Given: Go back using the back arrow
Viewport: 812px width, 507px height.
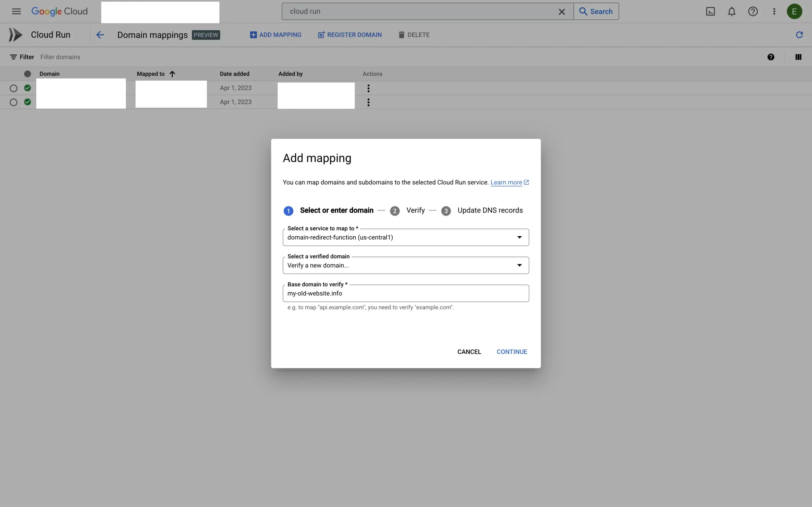Looking at the screenshot, I should pos(100,35).
